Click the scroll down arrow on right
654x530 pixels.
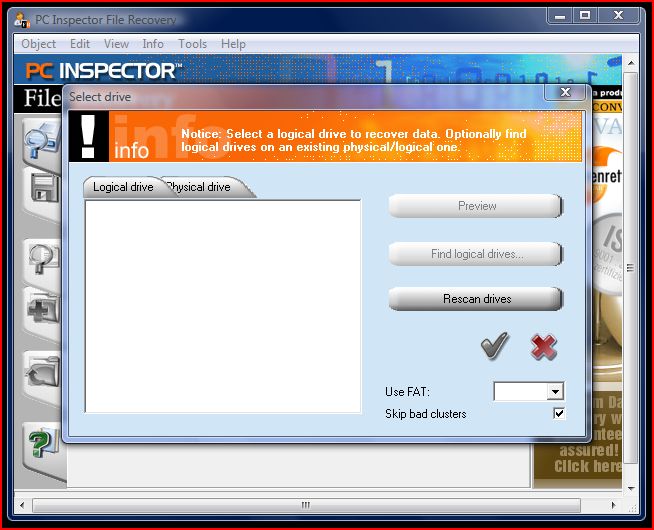[631, 488]
